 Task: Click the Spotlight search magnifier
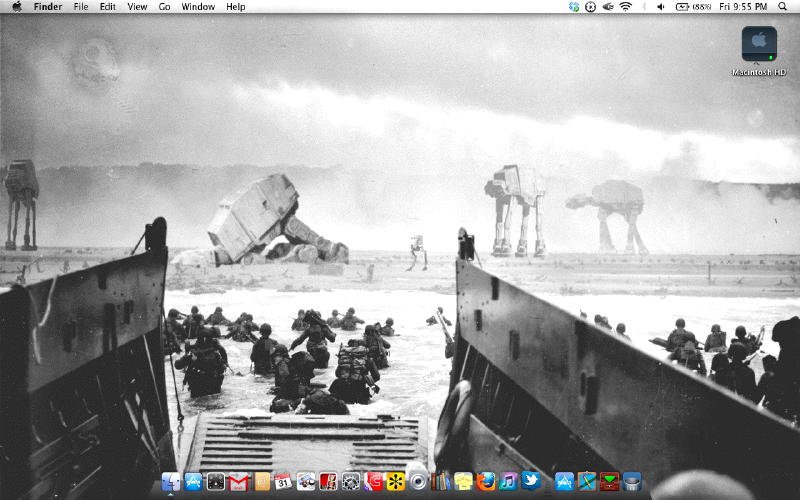[x=782, y=7]
